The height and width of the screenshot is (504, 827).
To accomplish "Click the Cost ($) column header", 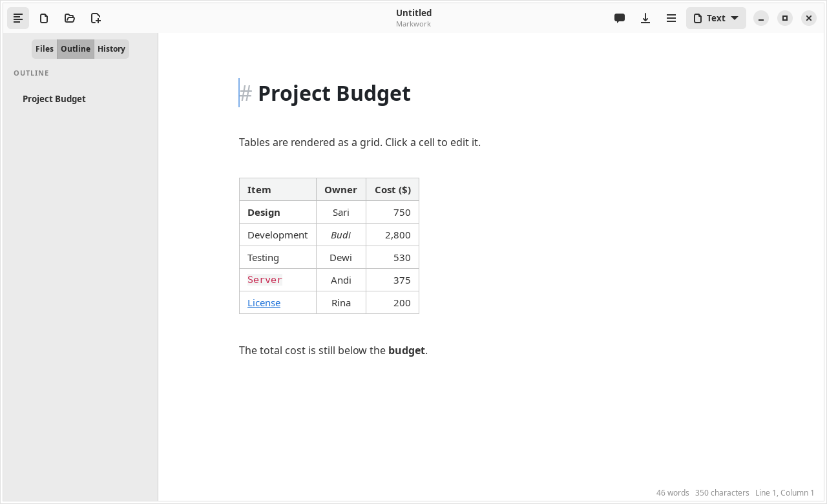I will [393, 189].
